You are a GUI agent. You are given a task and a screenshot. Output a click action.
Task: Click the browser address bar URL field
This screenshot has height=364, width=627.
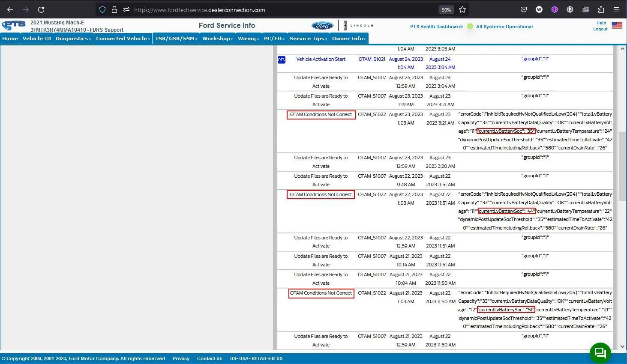(x=283, y=9)
